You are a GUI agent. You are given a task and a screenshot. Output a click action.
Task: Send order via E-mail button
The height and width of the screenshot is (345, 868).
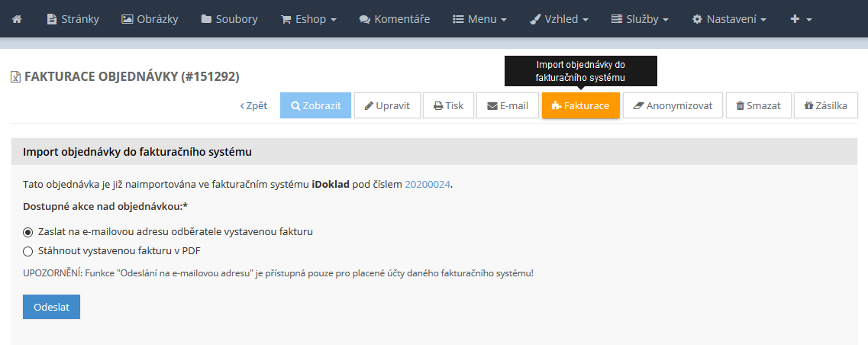point(508,106)
